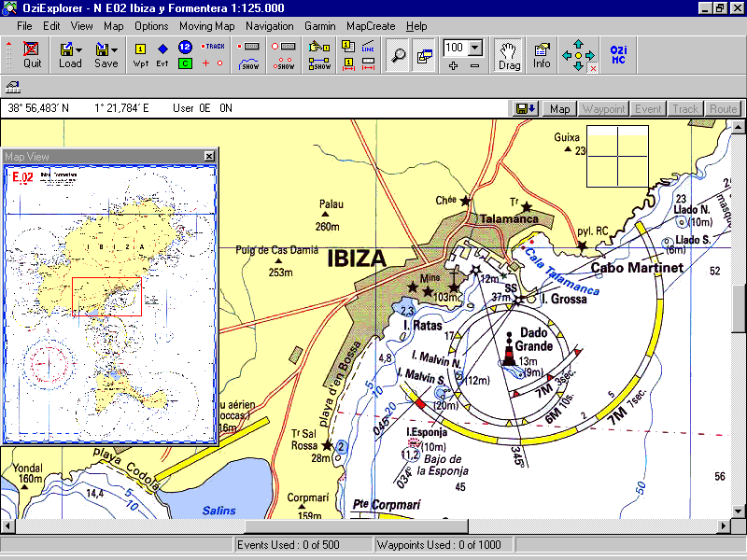The width and height of the screenshot is (747, 560).
Task: Click the yellow center dot between arrows
Action: (578, 56)
